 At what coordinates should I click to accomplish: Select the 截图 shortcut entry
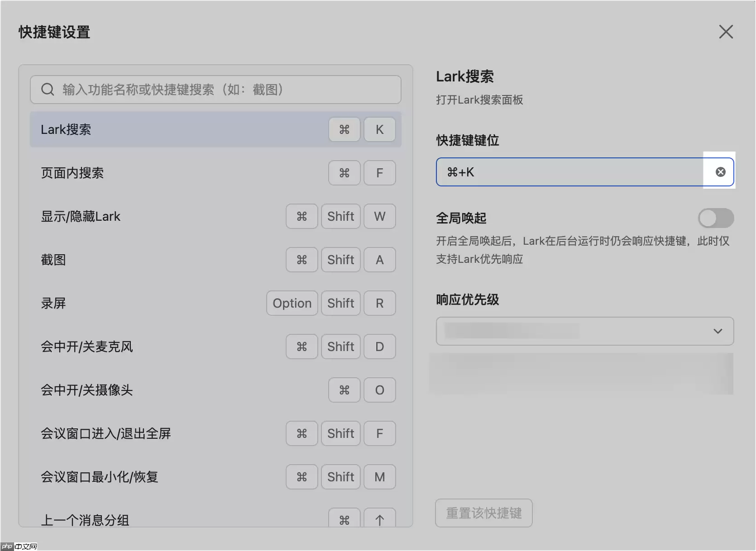pyautogui.click(x=136, y=260)
